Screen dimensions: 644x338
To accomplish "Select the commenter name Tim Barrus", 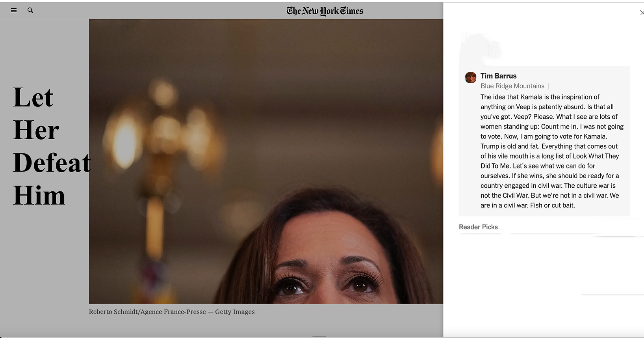I will click(498, 76).
